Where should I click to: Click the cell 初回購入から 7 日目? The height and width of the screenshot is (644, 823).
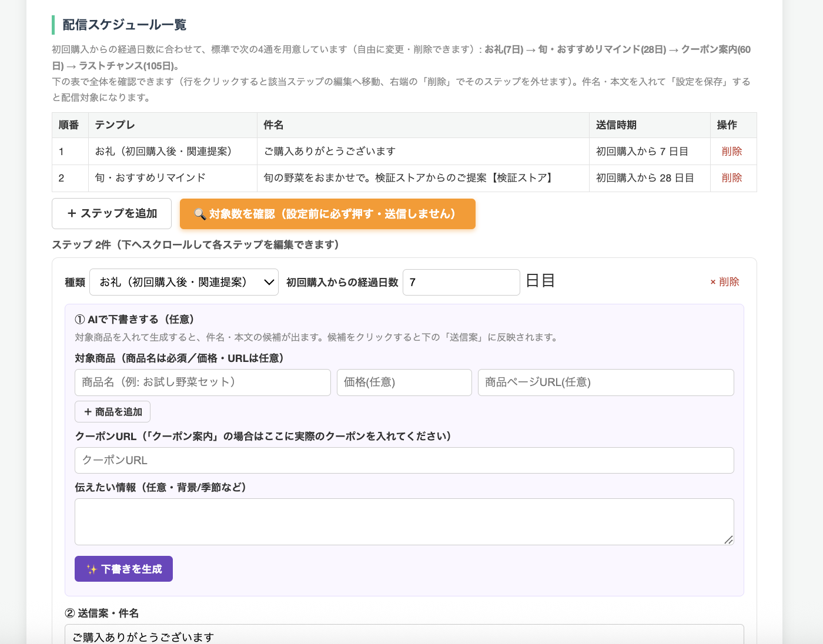(650, 152)
